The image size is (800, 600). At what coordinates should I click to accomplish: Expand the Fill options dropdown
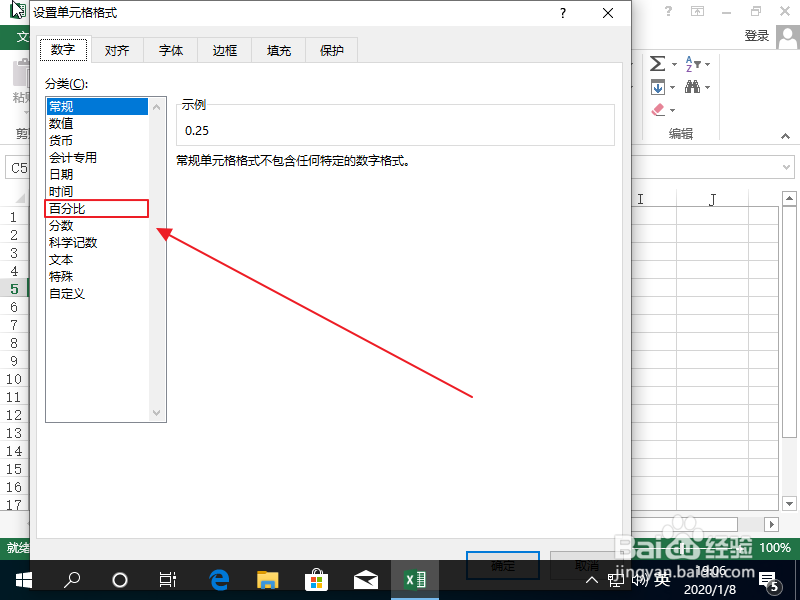coord(672,87)
